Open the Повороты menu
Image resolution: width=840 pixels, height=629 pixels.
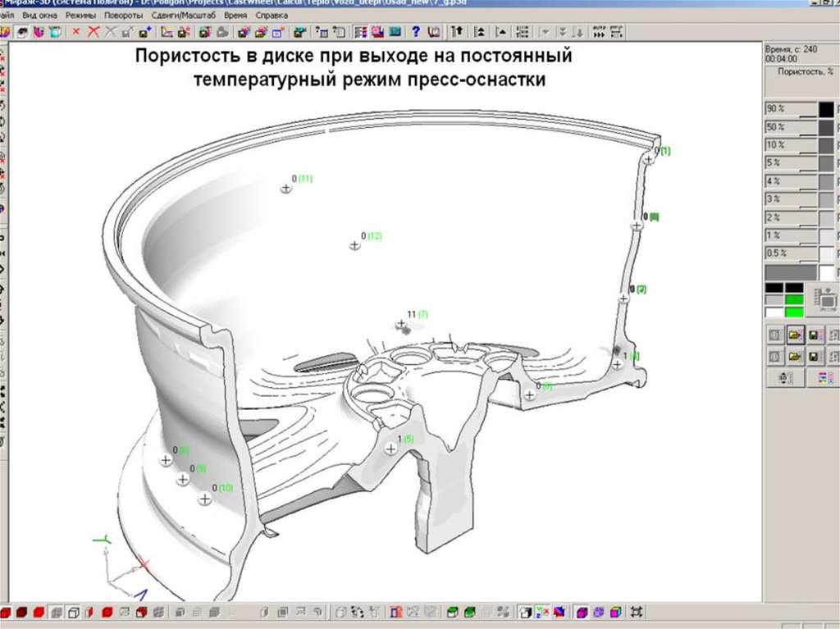coord(123,16)
